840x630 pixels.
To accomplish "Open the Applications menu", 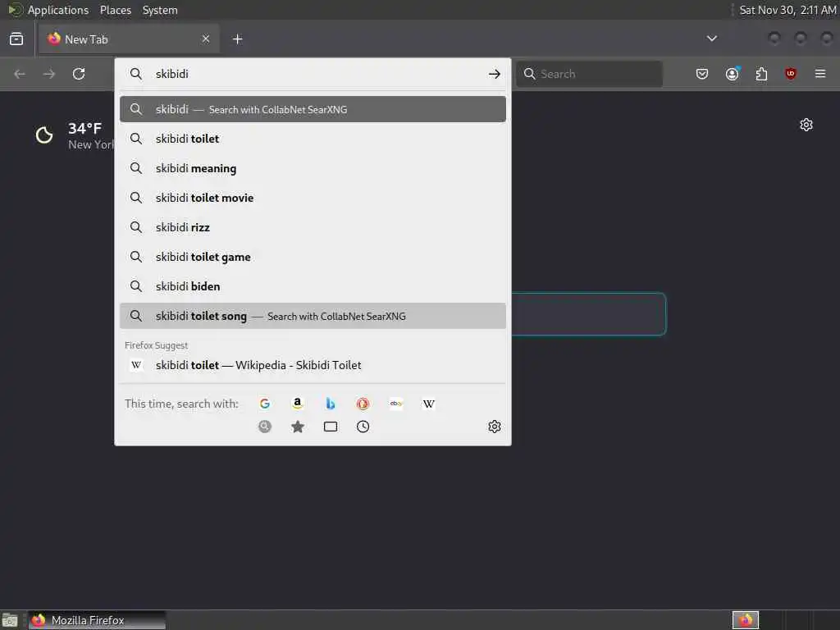I will 58,10.
